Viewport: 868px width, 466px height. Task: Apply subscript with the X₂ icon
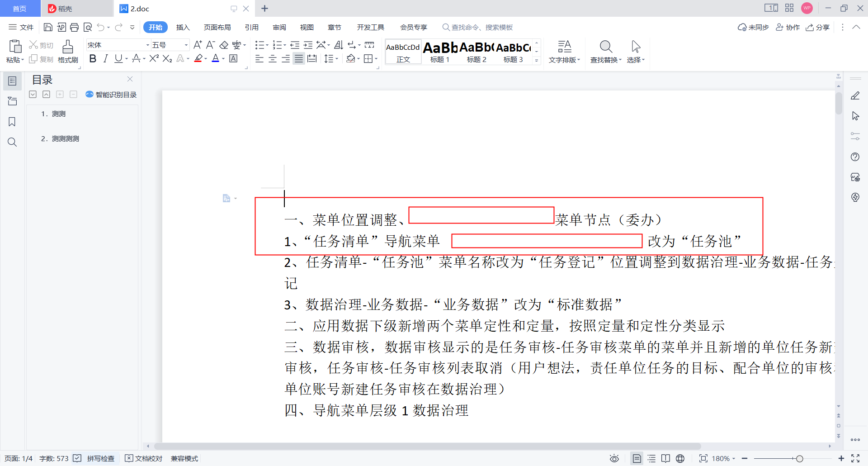[x=167, y=58]
